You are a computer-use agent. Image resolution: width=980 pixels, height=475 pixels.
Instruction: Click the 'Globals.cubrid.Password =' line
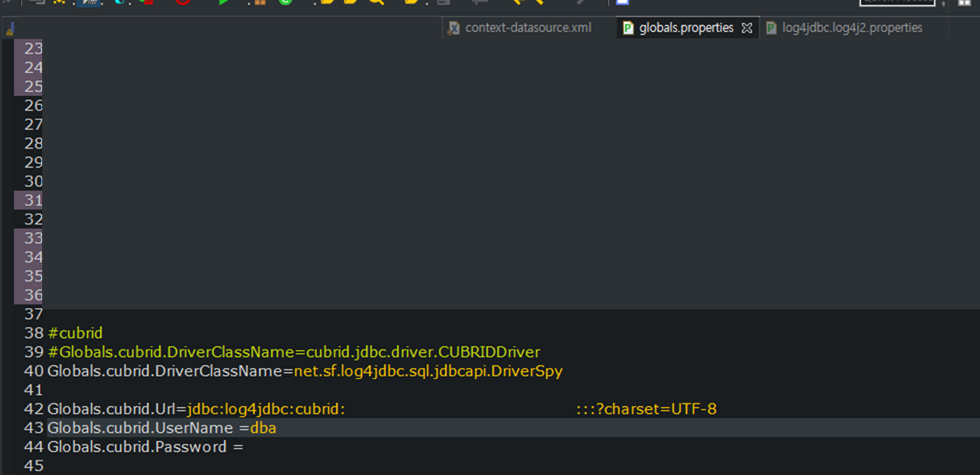[x=145, y=447]
